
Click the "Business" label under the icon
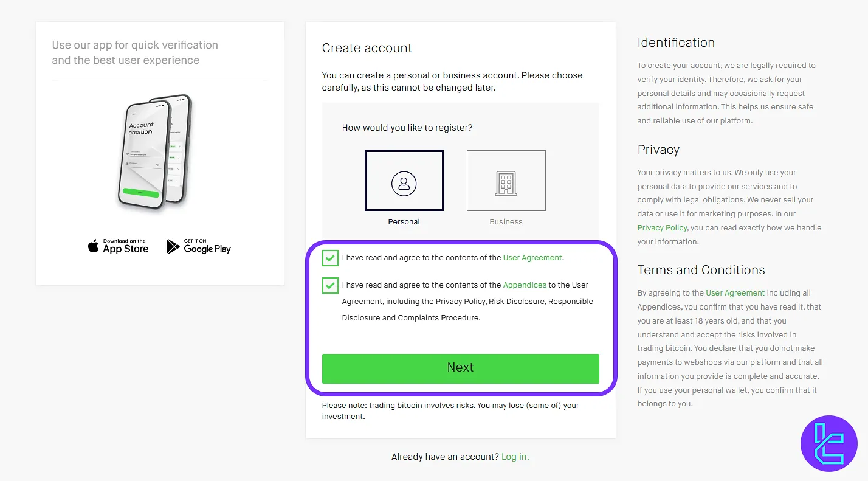click(506, 222)
